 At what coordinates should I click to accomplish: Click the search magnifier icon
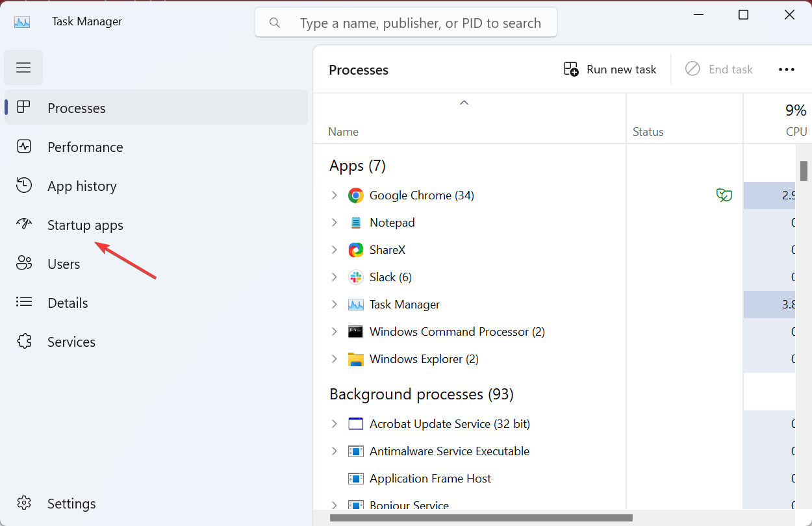(275, 23)
